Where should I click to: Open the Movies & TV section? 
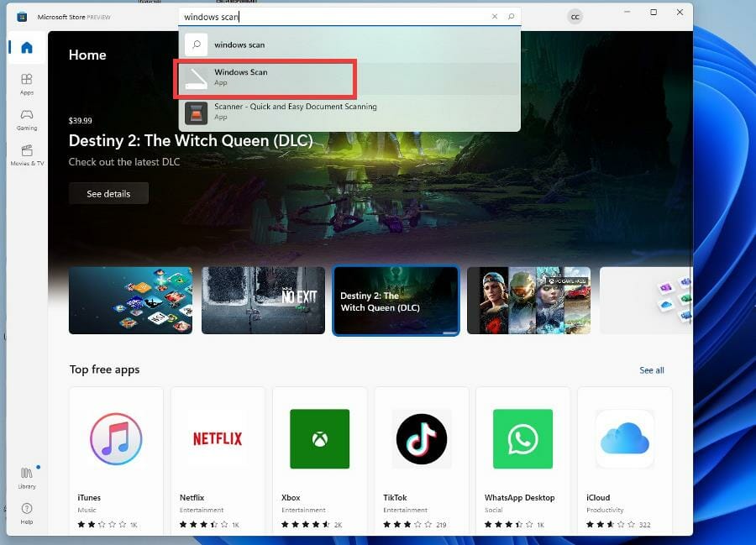pos(27,155)
